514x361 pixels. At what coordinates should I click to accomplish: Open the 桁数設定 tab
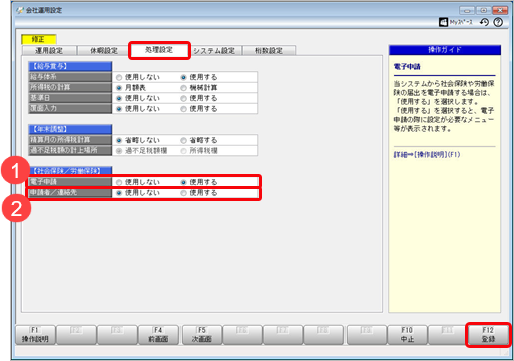[269, 50]
